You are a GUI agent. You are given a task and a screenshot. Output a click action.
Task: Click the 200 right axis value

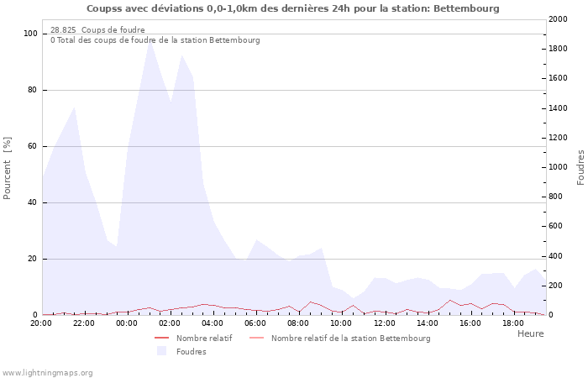click(x=556, y=286)
